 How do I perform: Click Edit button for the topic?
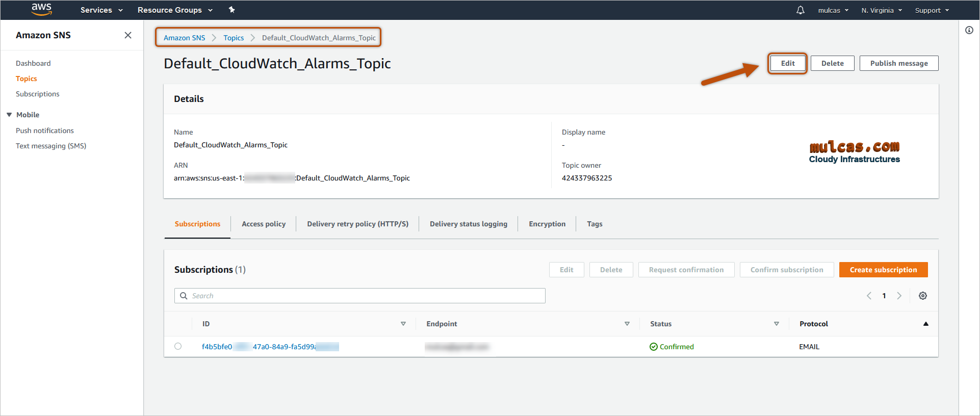click(x=787, y=63)
